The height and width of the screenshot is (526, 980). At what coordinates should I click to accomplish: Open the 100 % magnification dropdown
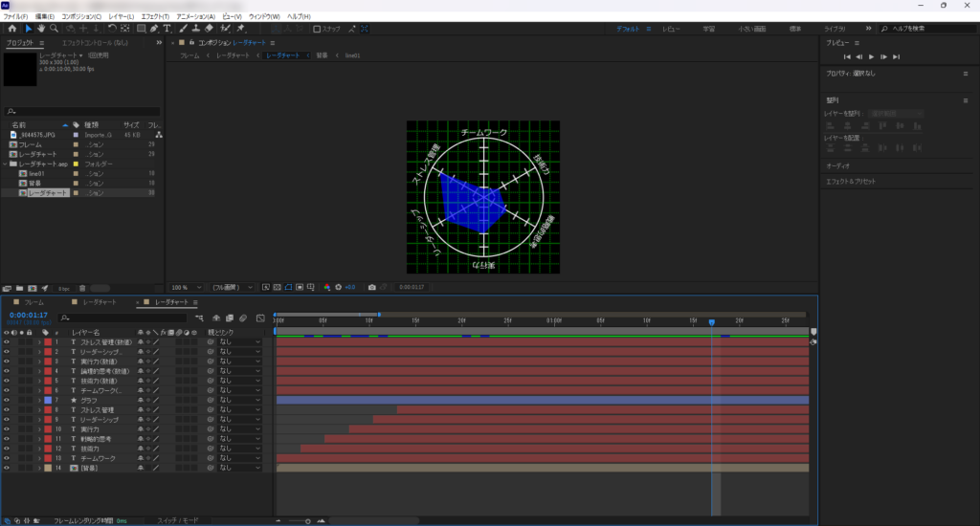pos(187,287)
